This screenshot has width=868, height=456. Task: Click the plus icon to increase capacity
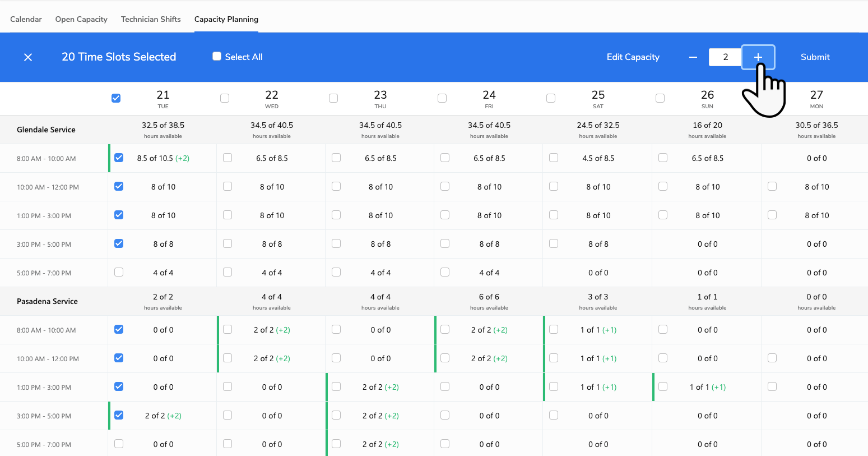click(758, 57)
